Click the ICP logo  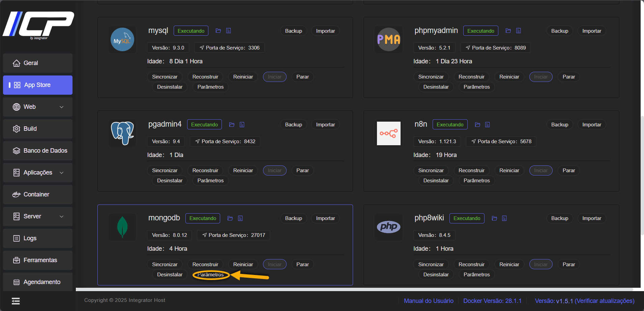(x=38, y=25)
